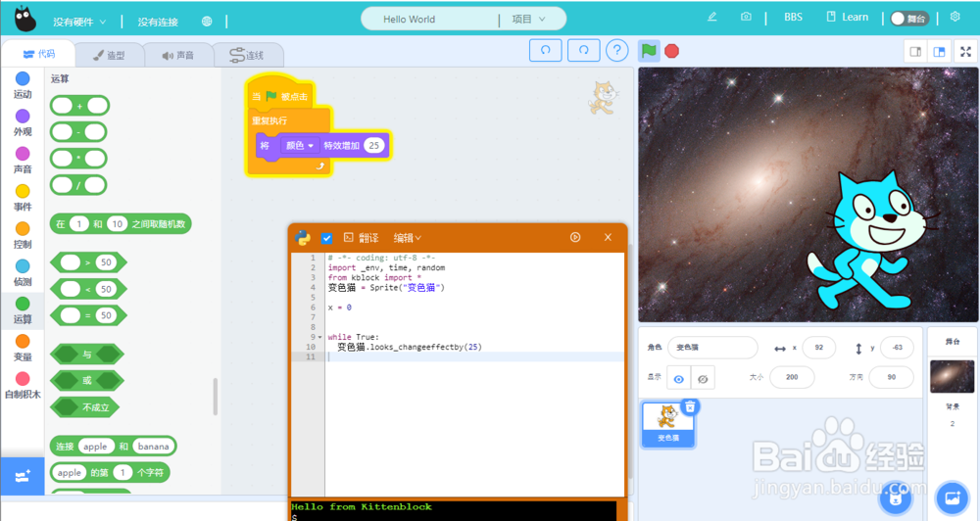Screen dimensions: 980x521
Task: Edit the sprite x position field
Action: (818, 348)
